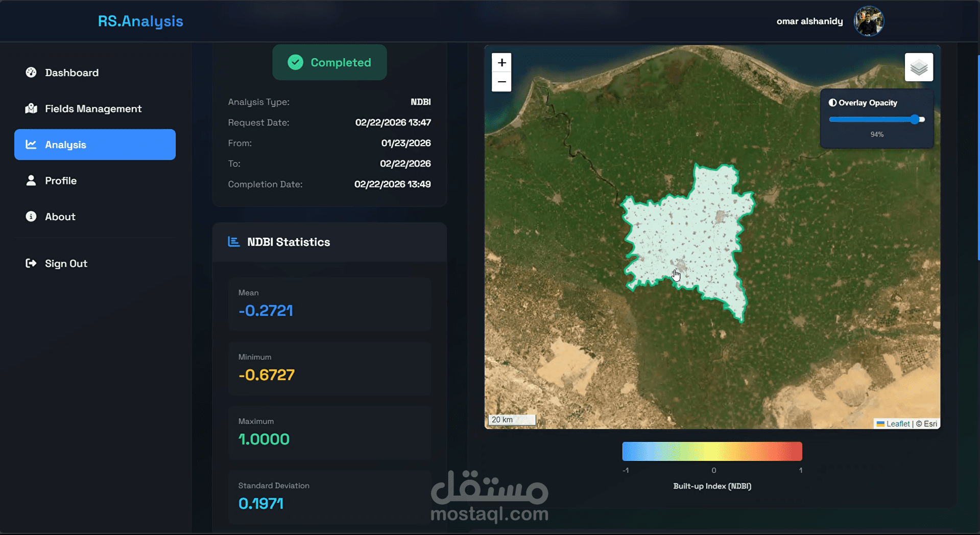Screen dimensions: 980x535
Task: Open the About page
Action: [95, 217]
